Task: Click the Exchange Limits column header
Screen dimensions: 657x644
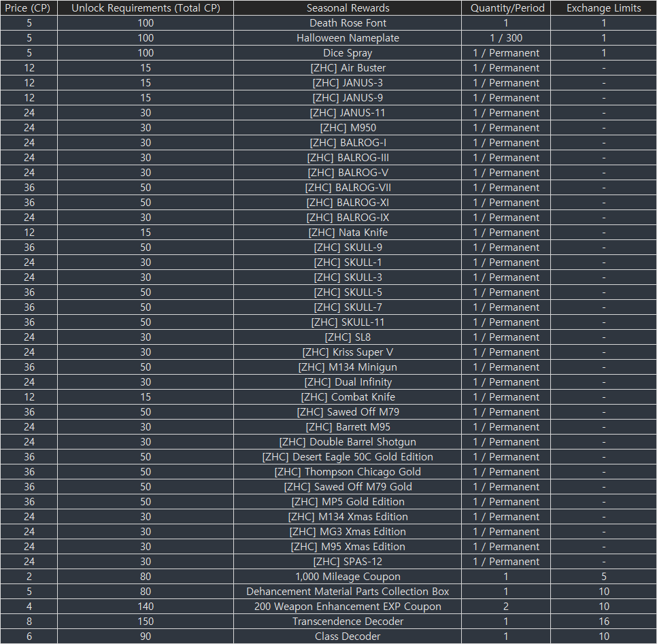Action: pos(603,8)
